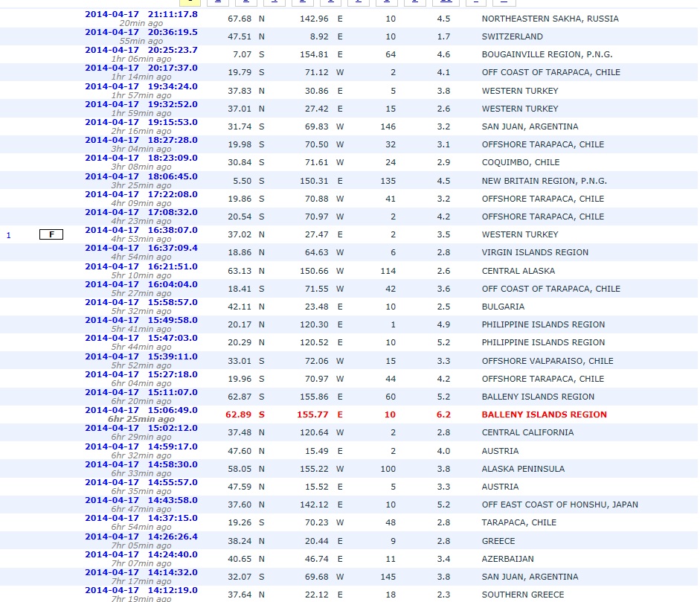
Task: Open the 20:36:19.5 earthquake entry
Action: 141,32
